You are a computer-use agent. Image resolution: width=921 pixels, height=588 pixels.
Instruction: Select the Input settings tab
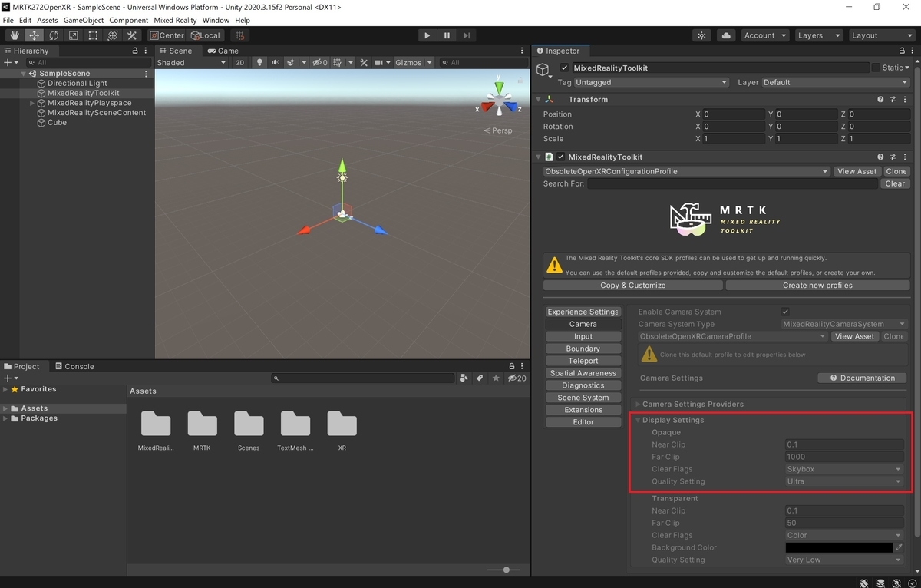583,336
